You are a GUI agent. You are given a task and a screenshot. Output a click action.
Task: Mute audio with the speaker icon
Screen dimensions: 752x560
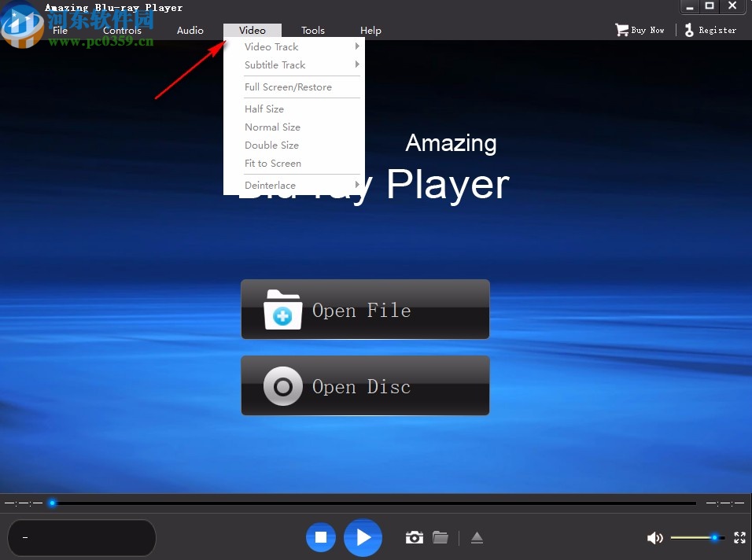[x=654, y=537]
